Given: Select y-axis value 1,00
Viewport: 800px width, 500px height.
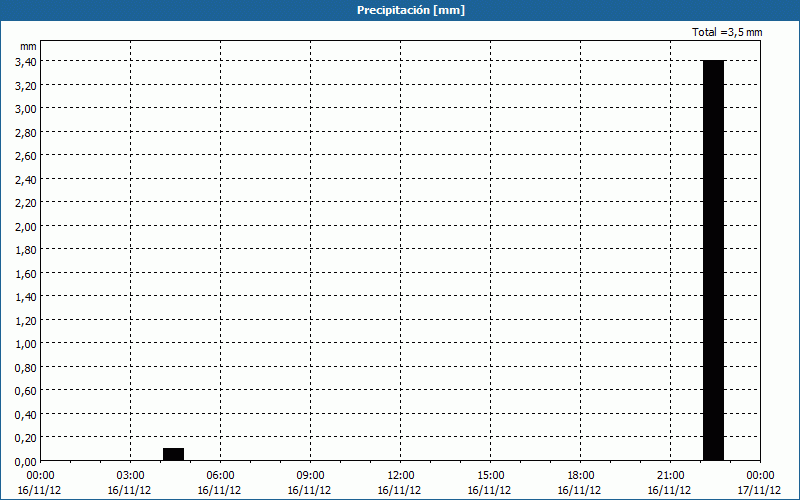Looking at the screenshot, I should [26, 344].
